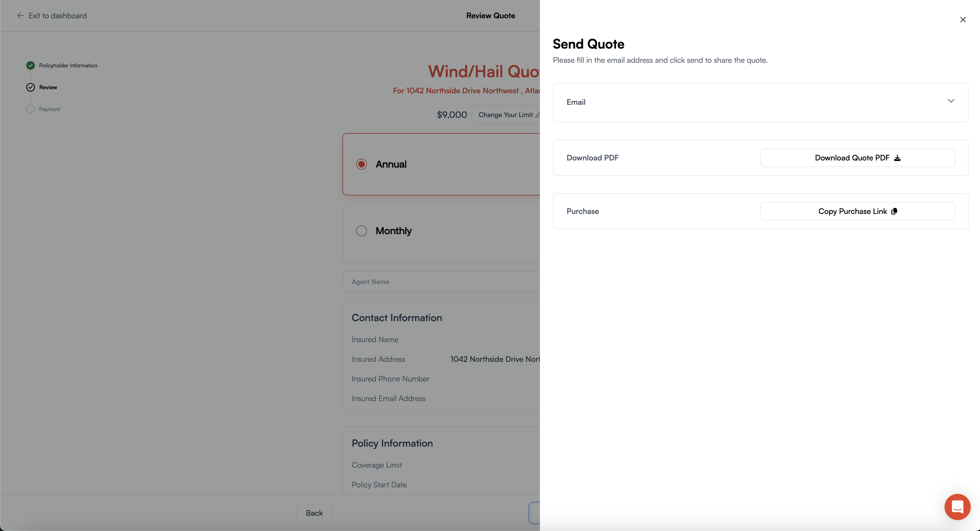Click the green completed checkmark icon
The image size is (980, 531).
tap(31, 65)
